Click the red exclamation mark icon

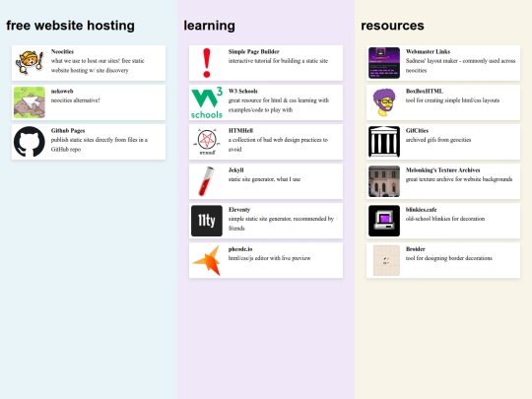(207, 63)
